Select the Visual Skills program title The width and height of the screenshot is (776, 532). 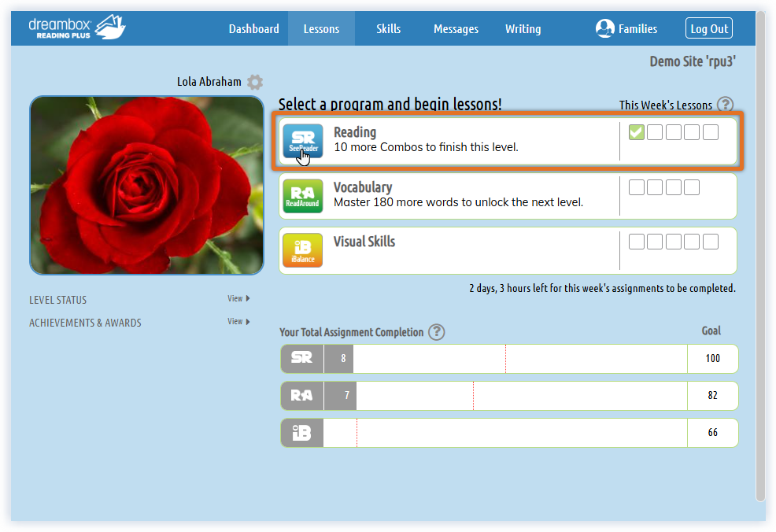point(364,242)
